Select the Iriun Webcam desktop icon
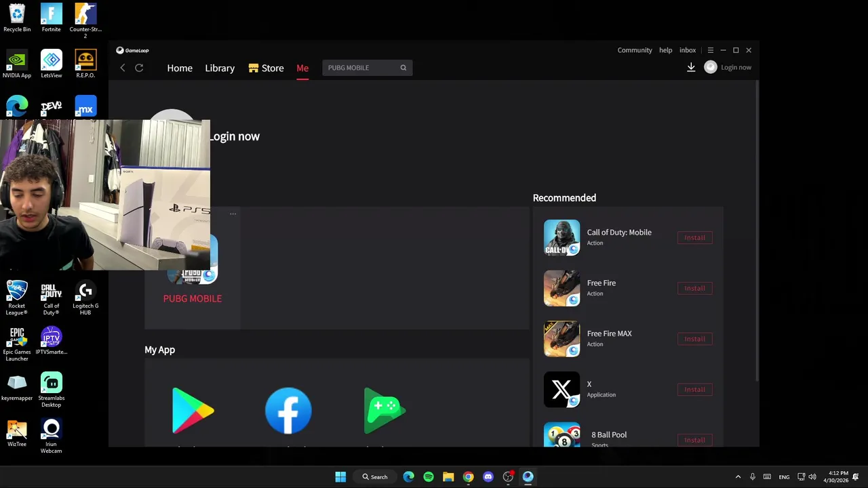868x488 pixels. coord(51,436)
